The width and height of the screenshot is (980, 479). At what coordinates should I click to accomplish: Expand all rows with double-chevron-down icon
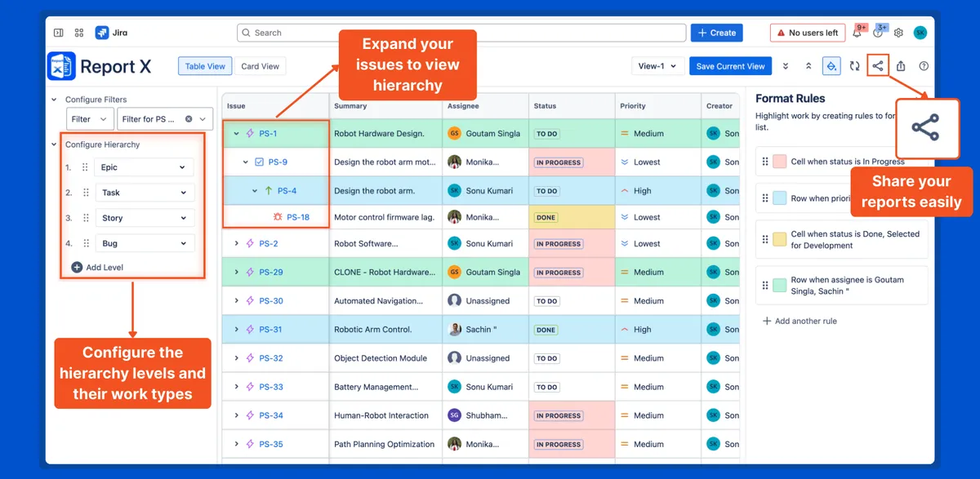(x=786, y=66)
